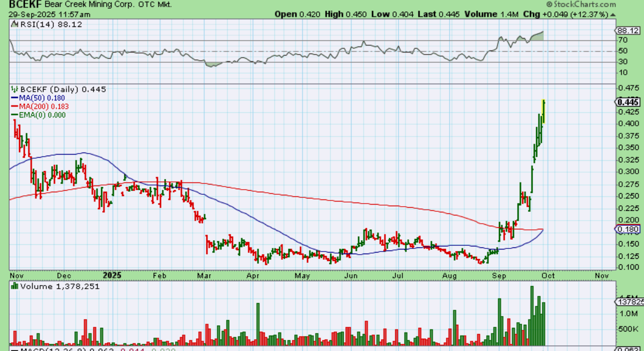This screenshot has height=351, width=644.
Task: Click the Last 0.445 quote in header
Action: pos(439,14)
